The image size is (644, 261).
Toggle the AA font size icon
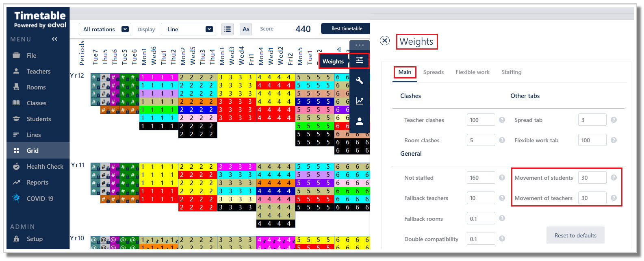coord(246,29)
